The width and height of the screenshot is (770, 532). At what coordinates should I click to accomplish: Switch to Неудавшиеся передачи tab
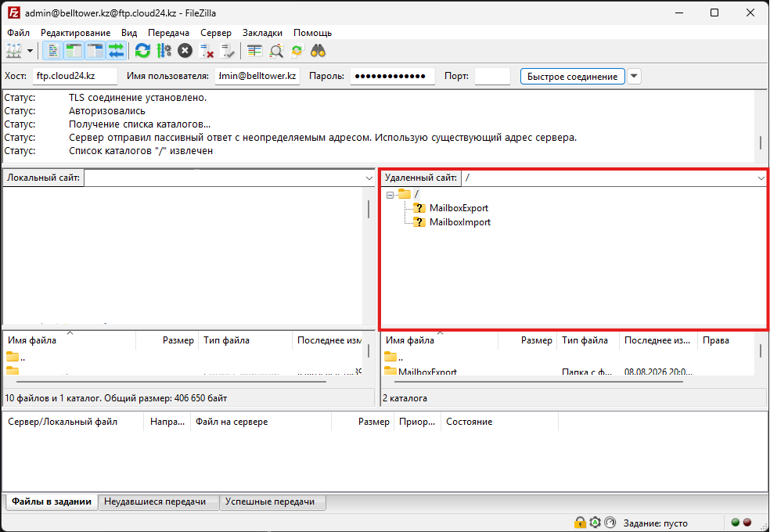[155, 501]
